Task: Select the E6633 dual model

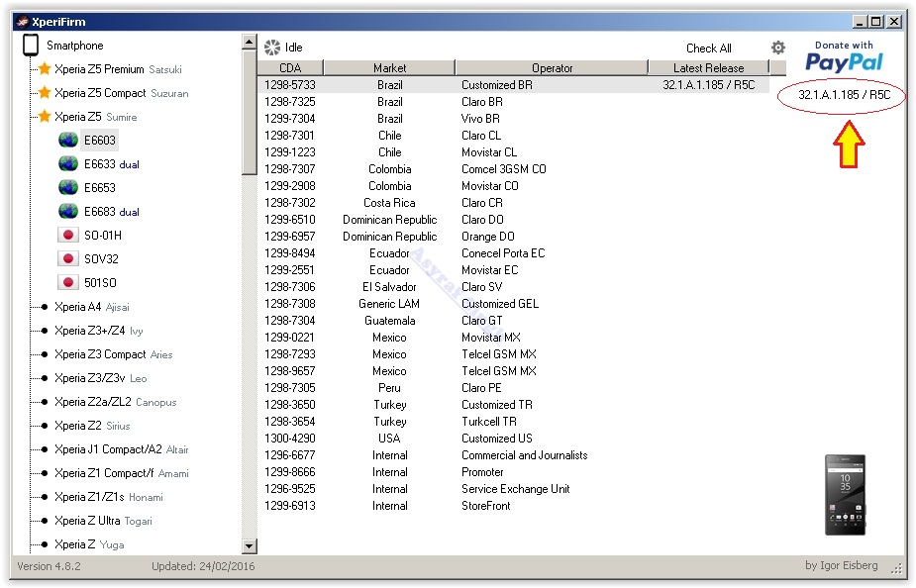Action: coord(112,164)
